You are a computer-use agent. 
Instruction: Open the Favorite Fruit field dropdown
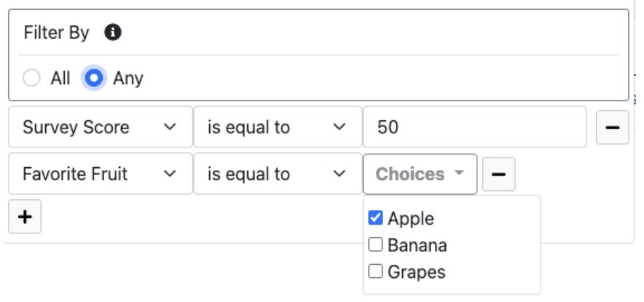tap(100, 174)
